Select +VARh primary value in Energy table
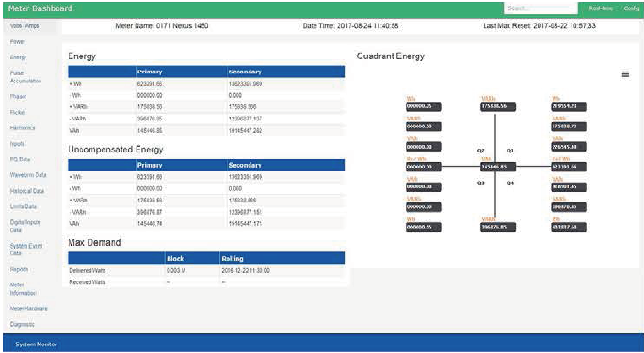The image size is (644, 353). [150, 106]
